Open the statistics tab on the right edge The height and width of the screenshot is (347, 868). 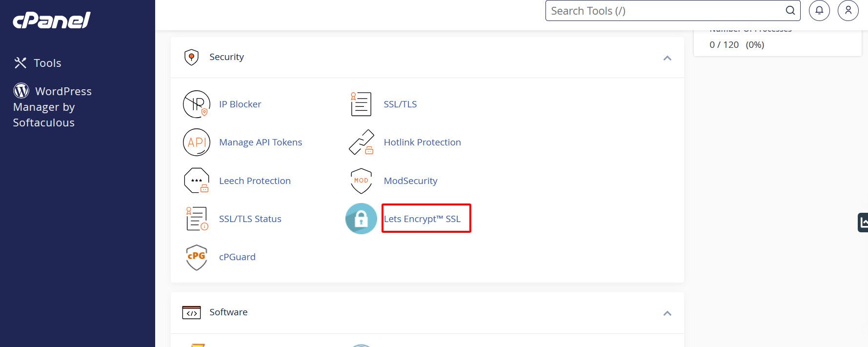(x=863, y=223)
